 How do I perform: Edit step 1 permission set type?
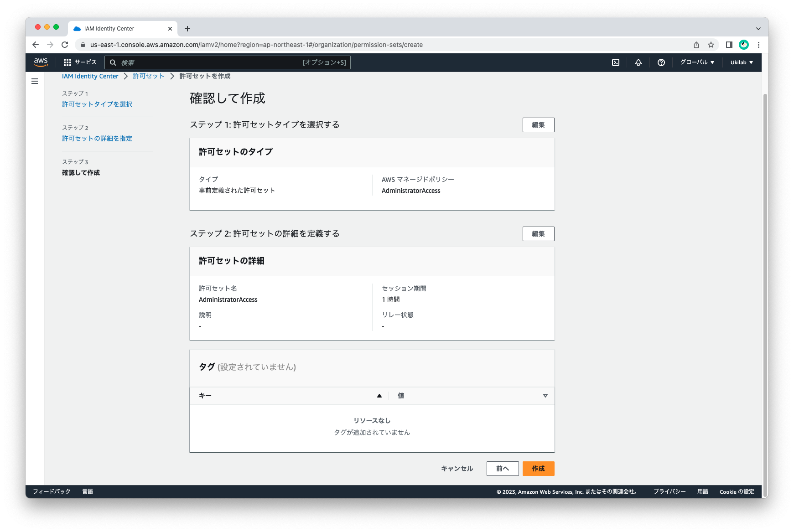[x=538, y=125]
